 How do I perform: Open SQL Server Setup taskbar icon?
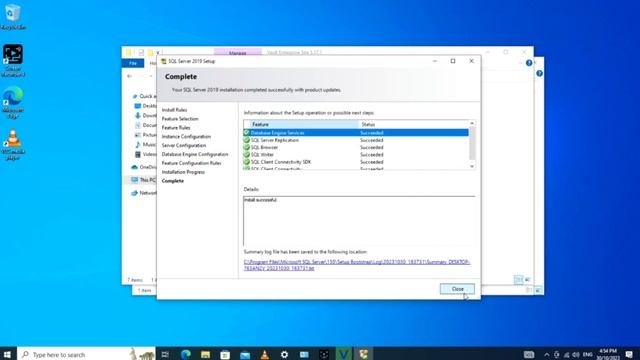coord(363,354)
